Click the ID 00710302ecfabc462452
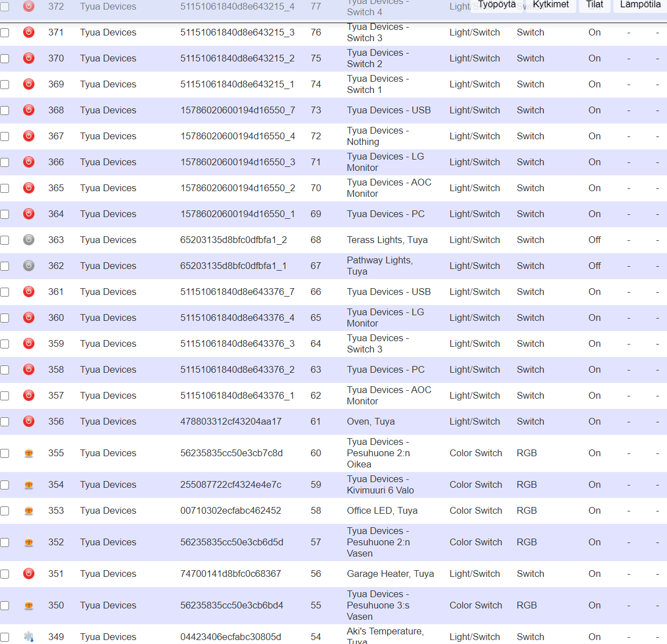The width and height of the screenshot is (667, 644). click(231, 510)
